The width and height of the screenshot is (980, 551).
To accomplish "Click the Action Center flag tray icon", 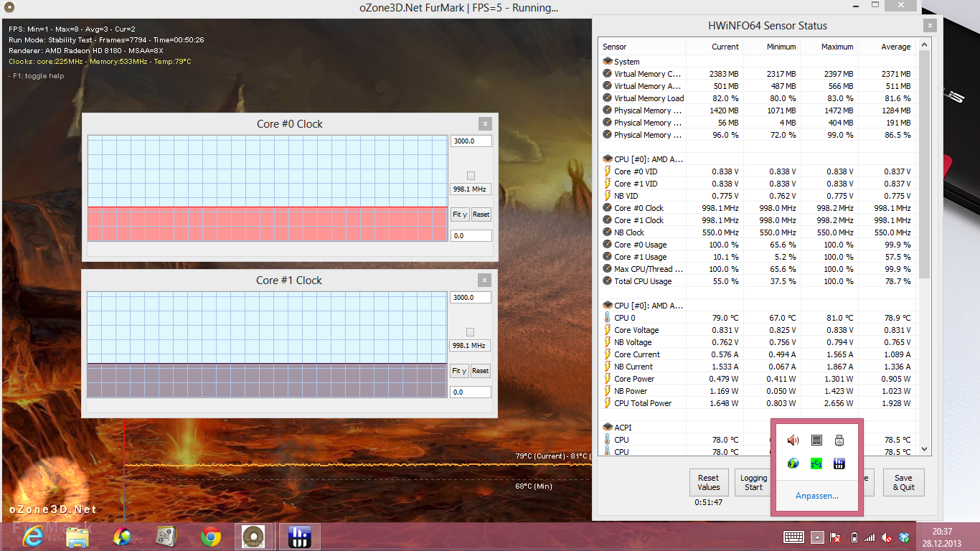I will click(835, 537).
